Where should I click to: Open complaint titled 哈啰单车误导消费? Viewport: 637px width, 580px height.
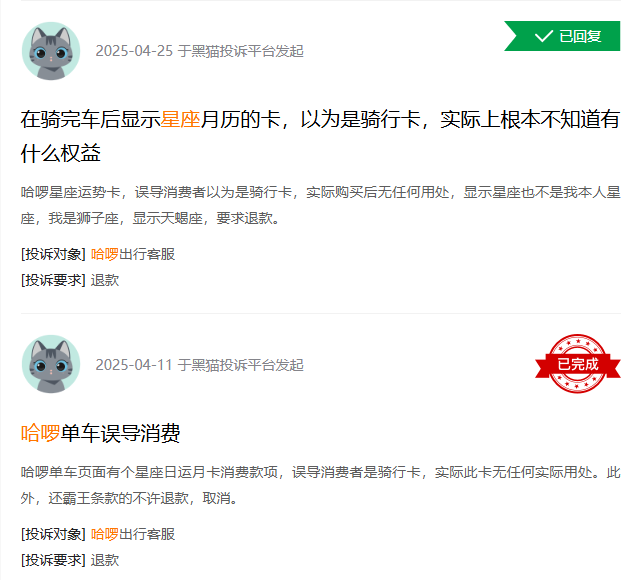pyautogui.click(x=100, y=433)
